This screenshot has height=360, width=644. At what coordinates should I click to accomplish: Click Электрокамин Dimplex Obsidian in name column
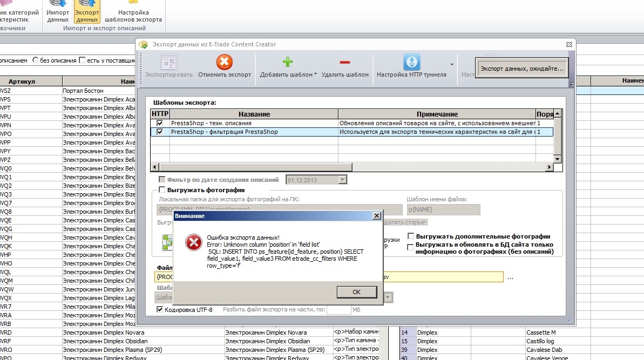tap(105, 341)
